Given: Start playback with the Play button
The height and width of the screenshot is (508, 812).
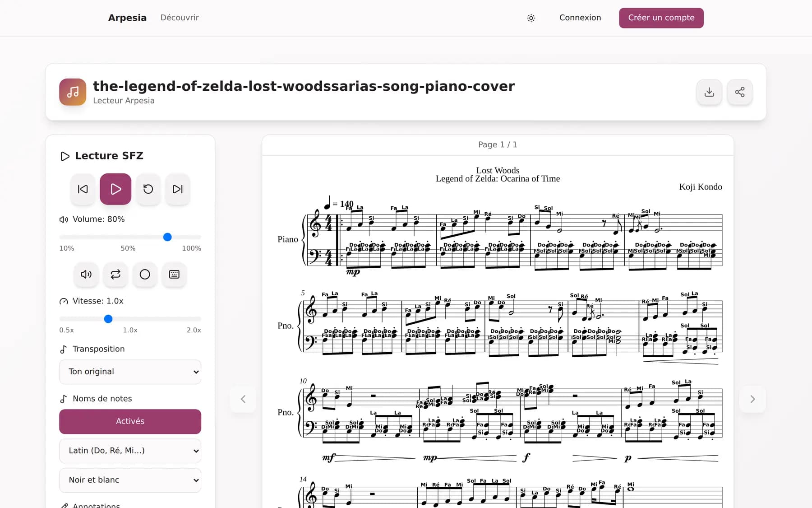Looking at the screenshot, I should [x=115, y=189].
